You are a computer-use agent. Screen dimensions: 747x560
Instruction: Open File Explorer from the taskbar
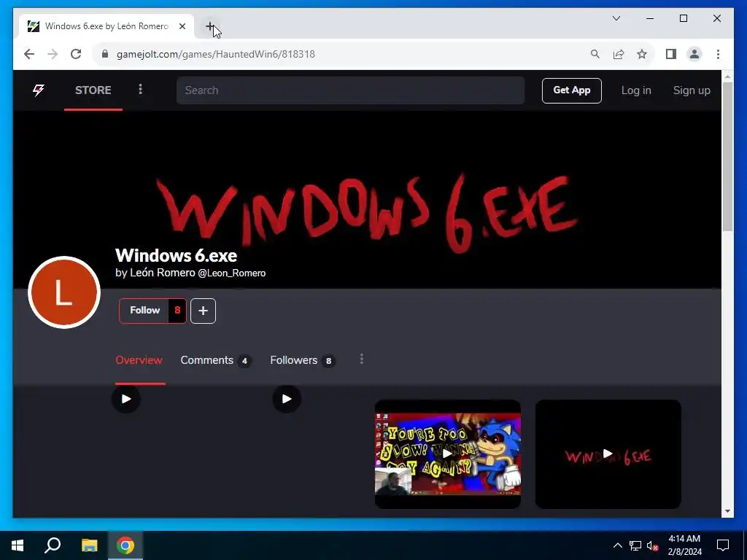[x=89, y=545]
